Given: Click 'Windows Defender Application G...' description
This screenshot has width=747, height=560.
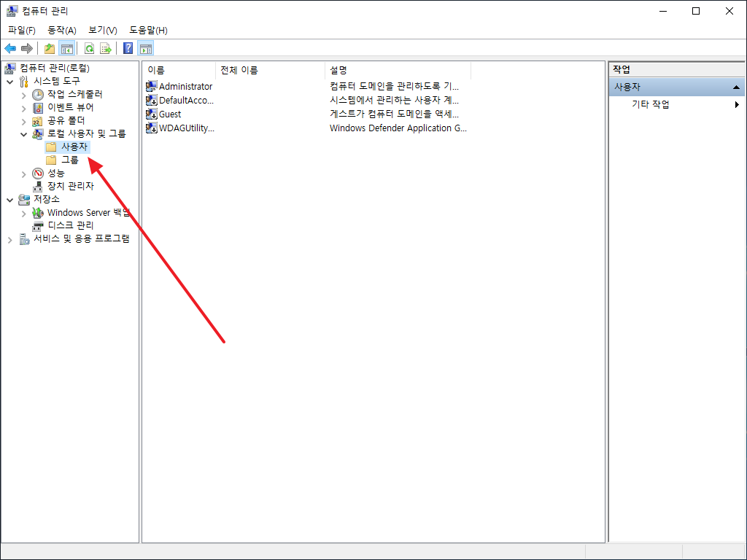Looking at the screenshot, I should pos(398,128).
